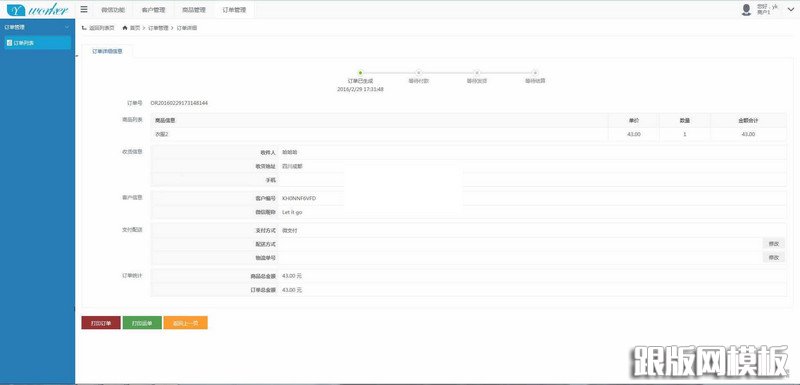Screen dimensions: 800x385
Task: Expand the user account dropdown arrow
Action: coord(791,9)
